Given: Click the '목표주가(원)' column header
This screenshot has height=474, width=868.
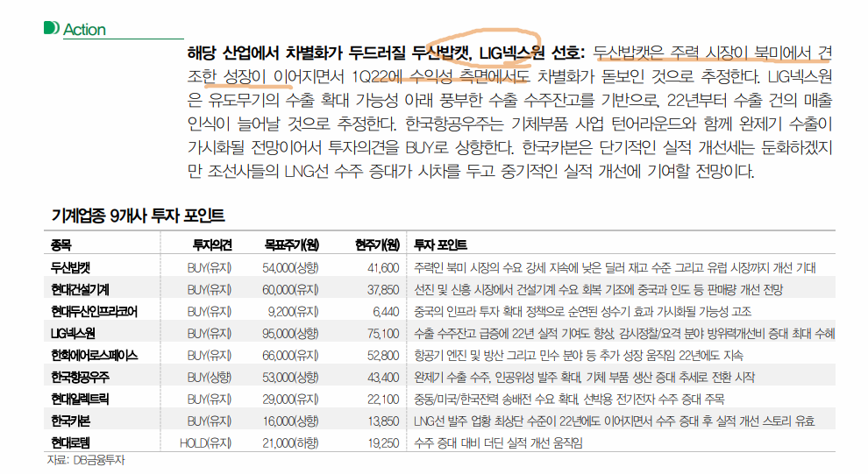Looking at the screenshot, I should (x=291, y=245).
